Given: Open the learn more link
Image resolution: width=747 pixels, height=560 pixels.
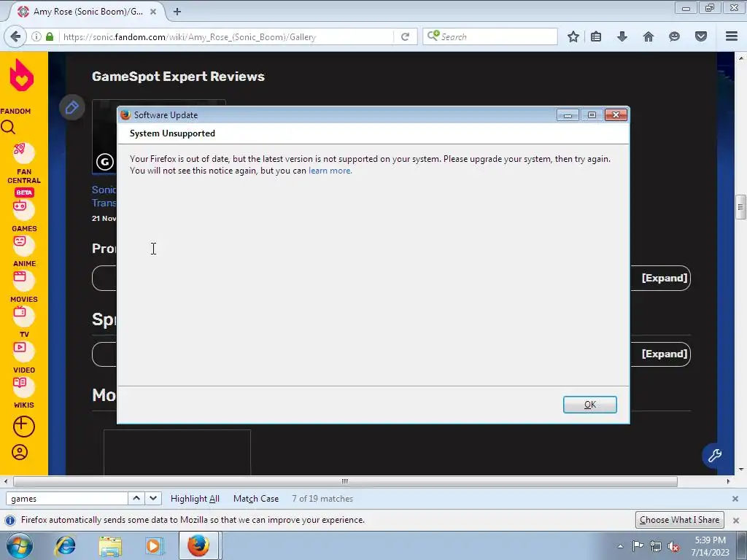Looking at the screenshot, I should (x=330, y=171).
